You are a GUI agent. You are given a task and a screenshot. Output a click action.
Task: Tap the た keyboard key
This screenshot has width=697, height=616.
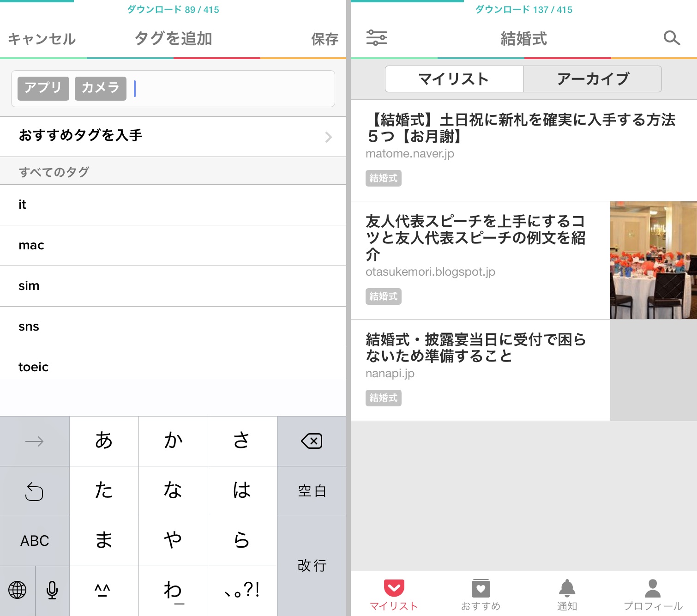coord(104,491)
